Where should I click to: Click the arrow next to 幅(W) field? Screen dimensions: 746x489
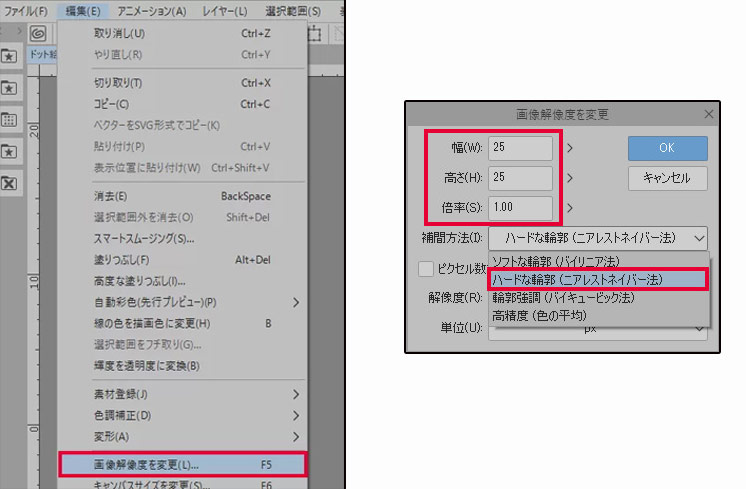570,148
